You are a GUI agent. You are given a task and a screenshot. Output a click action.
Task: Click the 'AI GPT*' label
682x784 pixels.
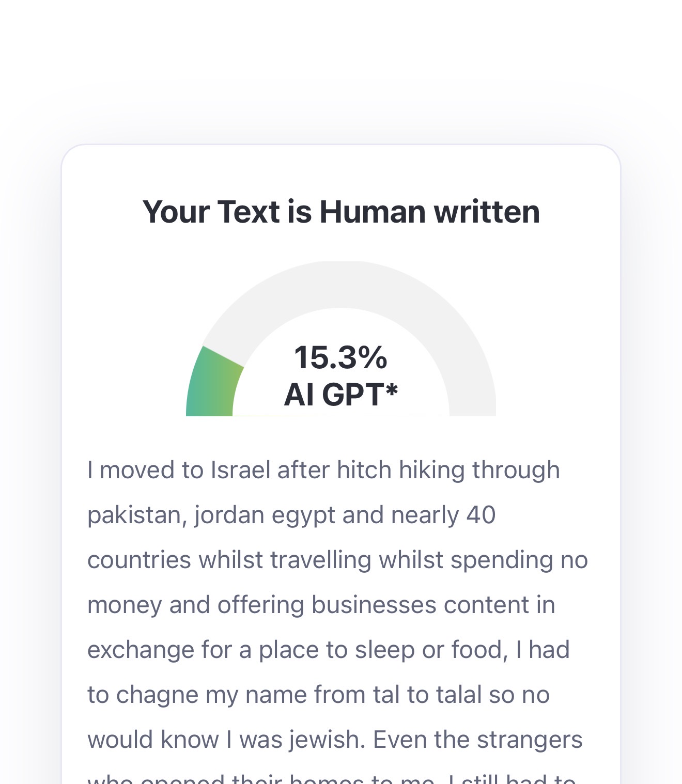pyautogui.click(x=341, y=395)
